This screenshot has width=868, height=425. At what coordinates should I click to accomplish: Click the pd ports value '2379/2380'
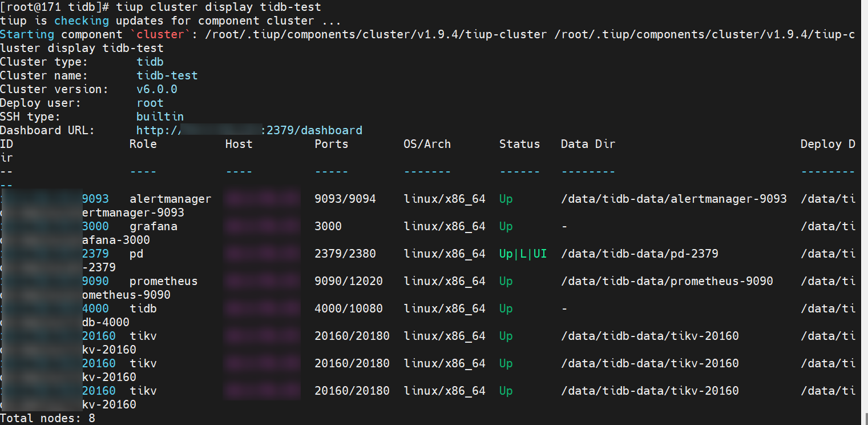(345, 254)
